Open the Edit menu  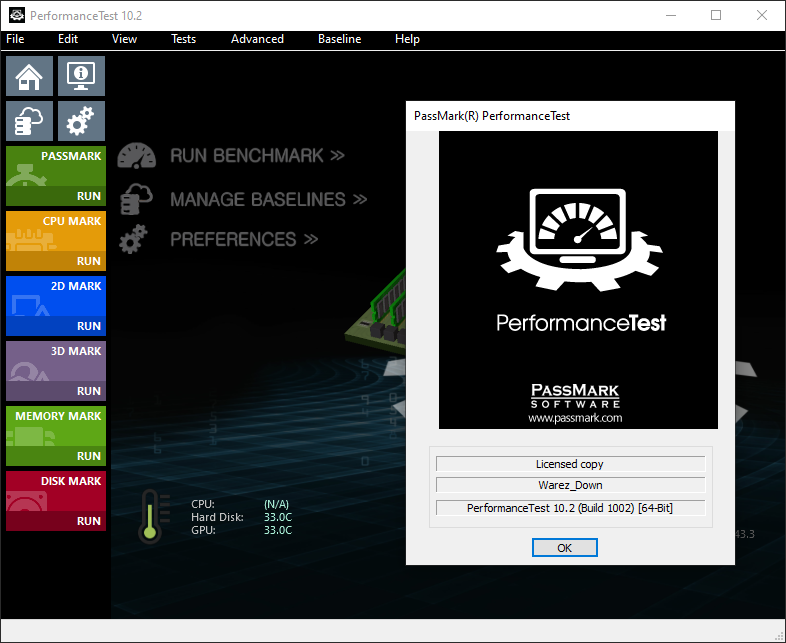click(x=68, y=39)
